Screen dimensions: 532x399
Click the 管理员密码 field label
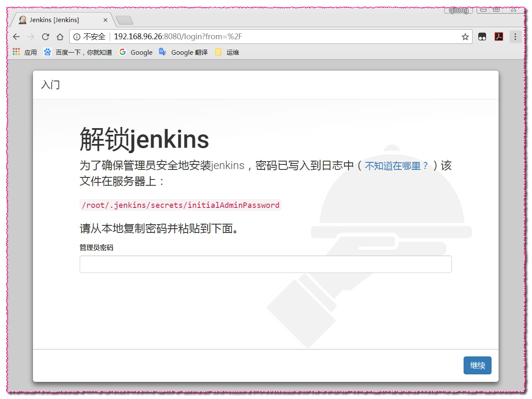coord(96,247)
